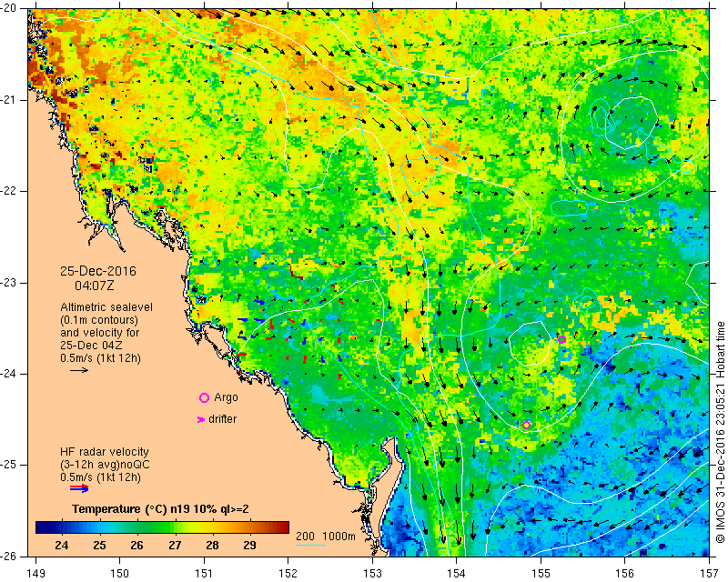Click the '04:07Z' time label
Viewport: 728px width, 582px height.
[95, 286]
